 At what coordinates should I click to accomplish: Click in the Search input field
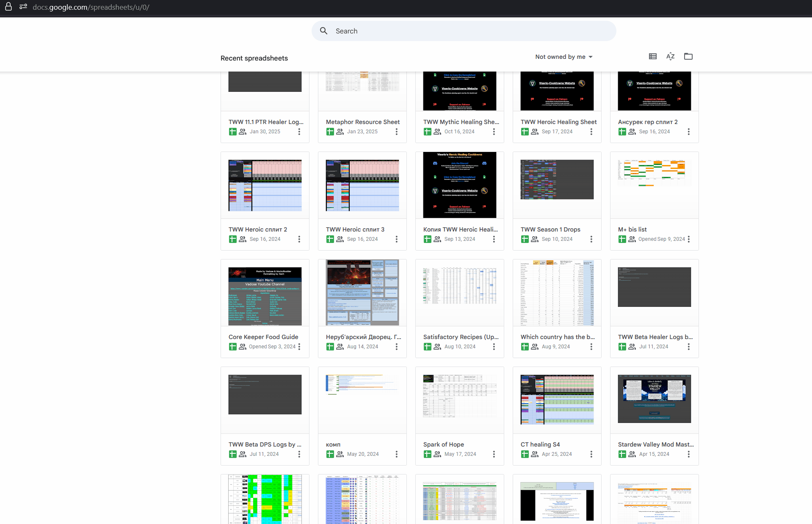point(466,31)
